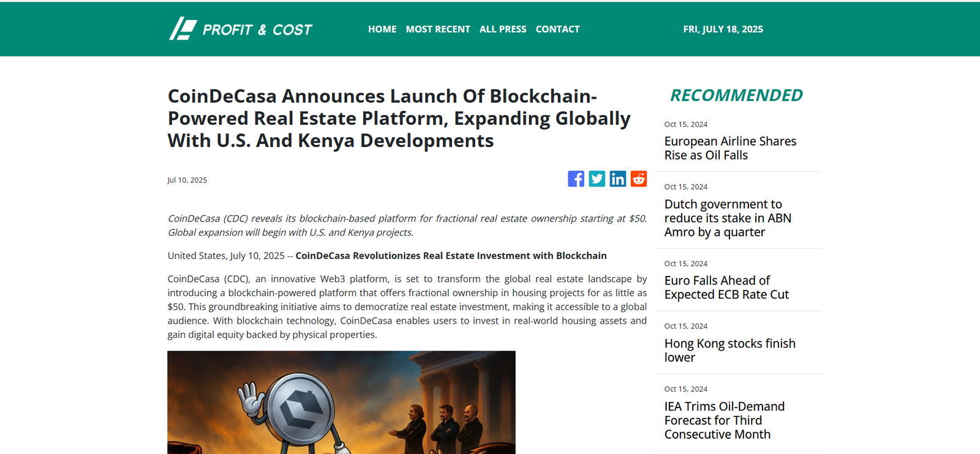Click the Recommended section heading
Image resolution: width=980 pixels, height=454 pixels.
coord(736,95)
